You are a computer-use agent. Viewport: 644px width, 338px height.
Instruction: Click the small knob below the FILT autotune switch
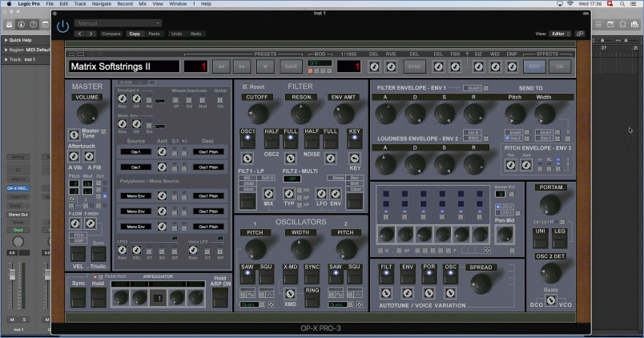click(386, 293)
